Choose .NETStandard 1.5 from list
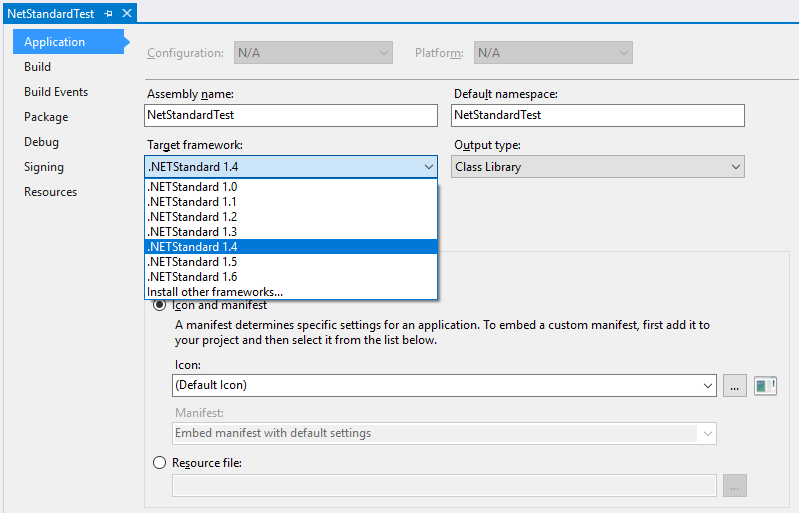This screenshot has width=799, height=513. 291,262
